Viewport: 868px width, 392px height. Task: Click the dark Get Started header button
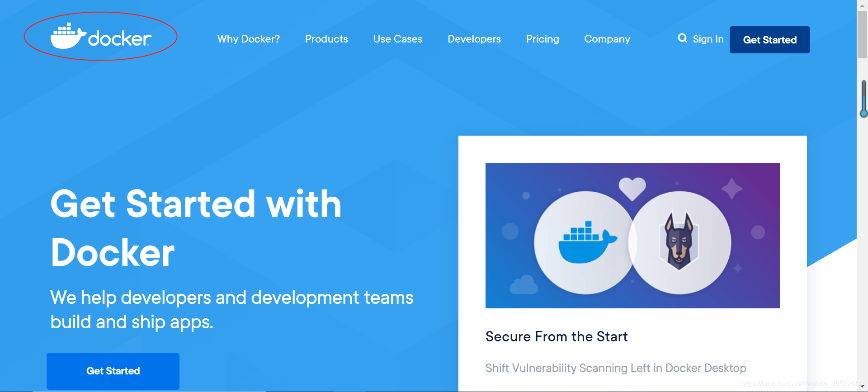(x=770, y=40)
